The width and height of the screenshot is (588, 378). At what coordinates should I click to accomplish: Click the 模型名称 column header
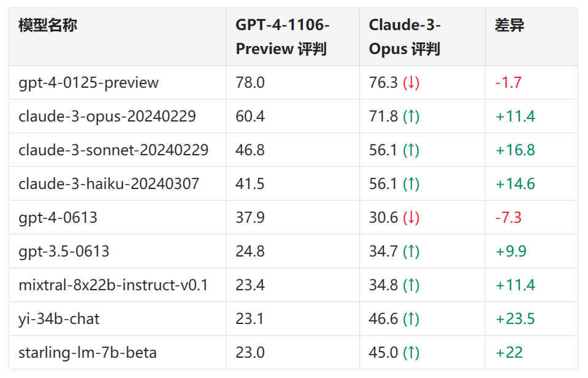point(48,26)
